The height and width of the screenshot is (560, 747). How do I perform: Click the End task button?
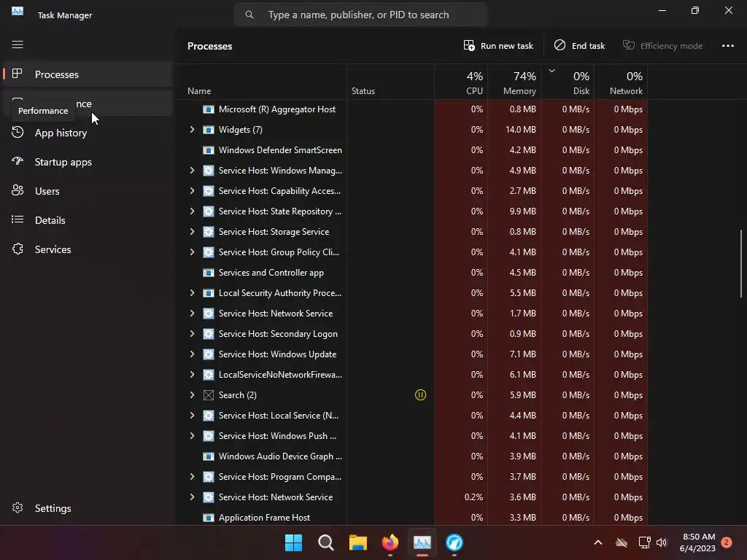579,46
